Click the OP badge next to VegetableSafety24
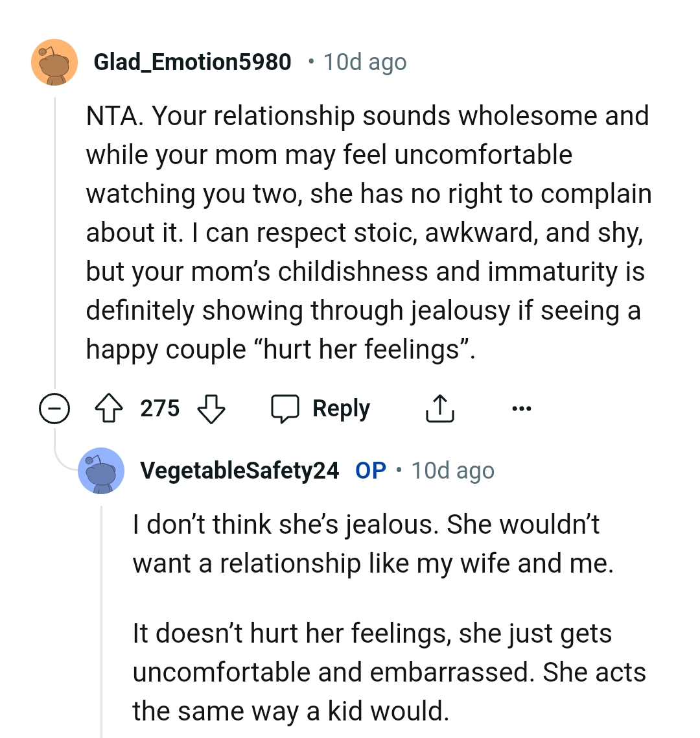This screenshot has width=700, height=738. coord(369,470)
